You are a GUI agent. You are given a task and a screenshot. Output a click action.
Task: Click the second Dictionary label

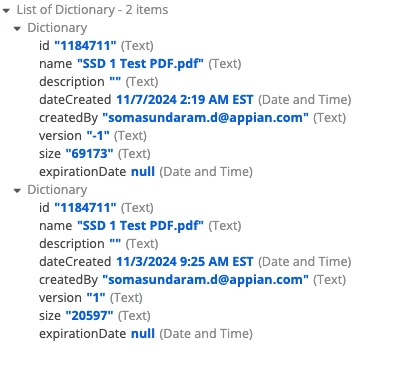click(57, 190)
